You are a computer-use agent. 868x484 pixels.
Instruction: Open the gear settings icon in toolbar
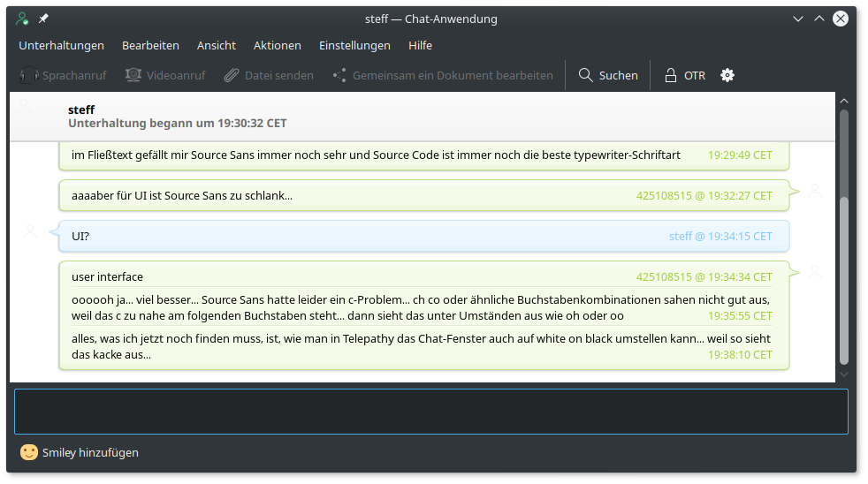(x=727, y=75)
